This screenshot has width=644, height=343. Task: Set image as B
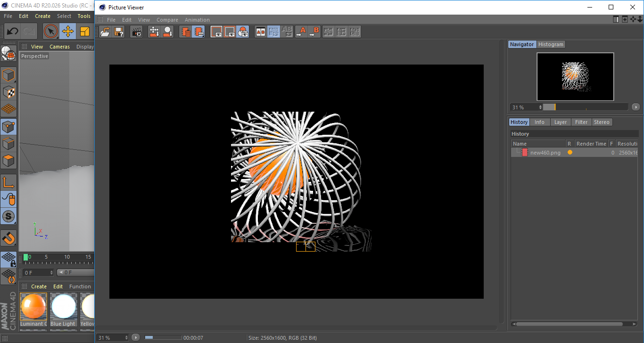(x=314, y=32)
